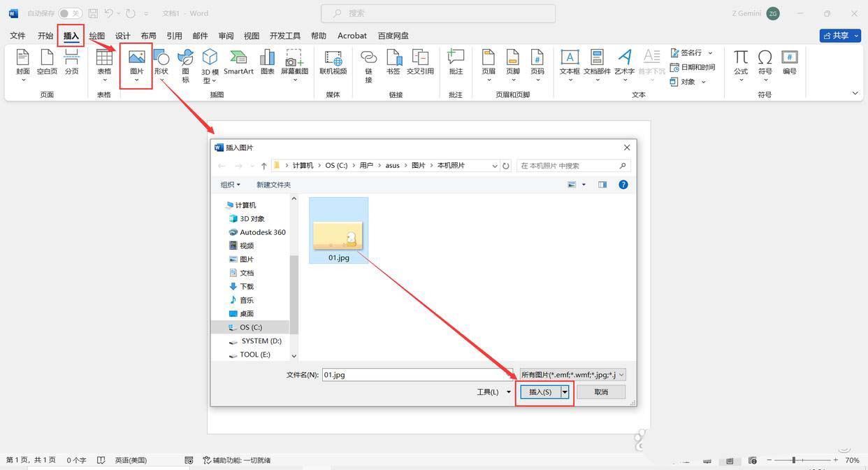Screen dimensions: 868x470
Task: Open the 审阅 review tab
Action: [x=226, y=36]
